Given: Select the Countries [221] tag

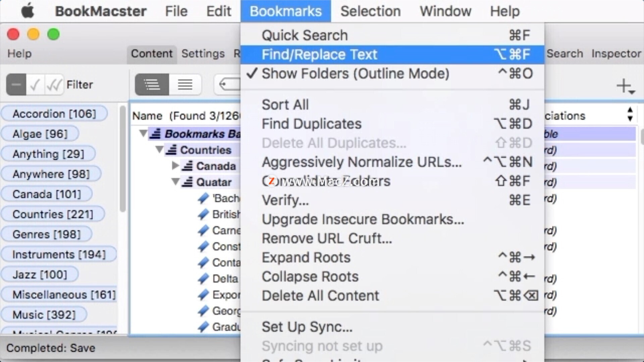Looking at the screenshot, I should [x=53, y=214].
